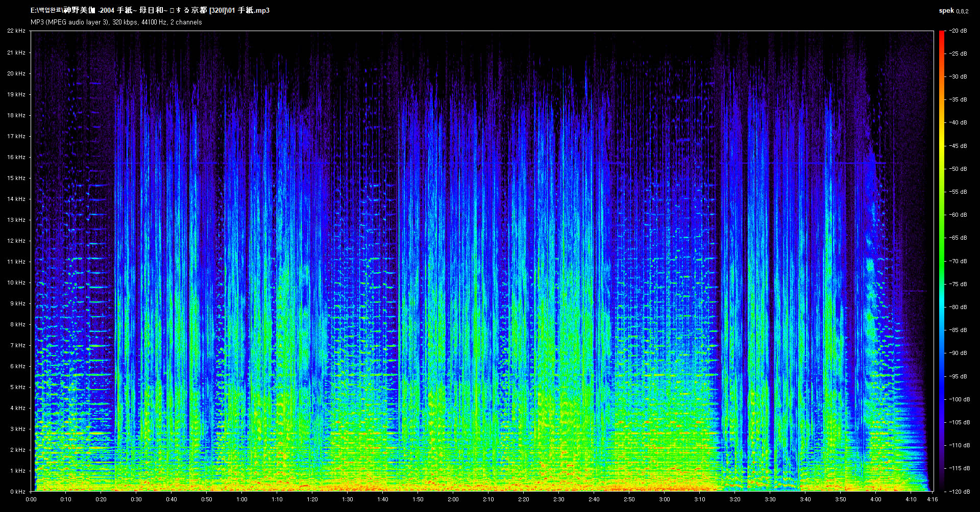Click the dB color gradient legend bar
Image resolution: width=980 pixels, height=512 pixels.
click(942, 261)
